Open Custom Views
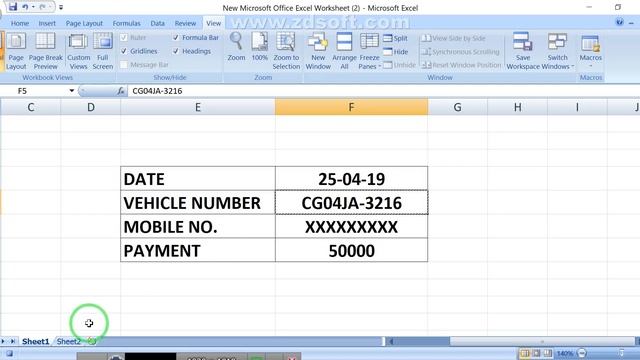 coord(78,51)
